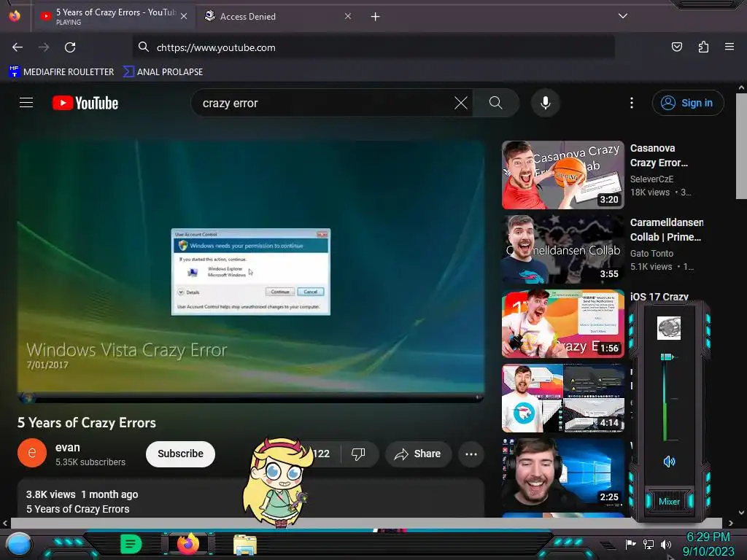
Task: Click the YouTube logo
Action: pyautogui.click(x=85, y=103)
